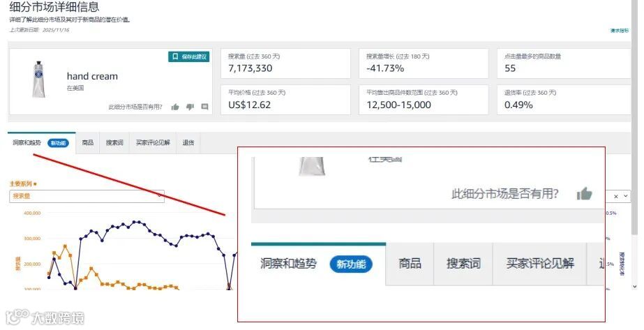
Task: Click the 退货率 0.49% metric card
Action: (564, 100)
